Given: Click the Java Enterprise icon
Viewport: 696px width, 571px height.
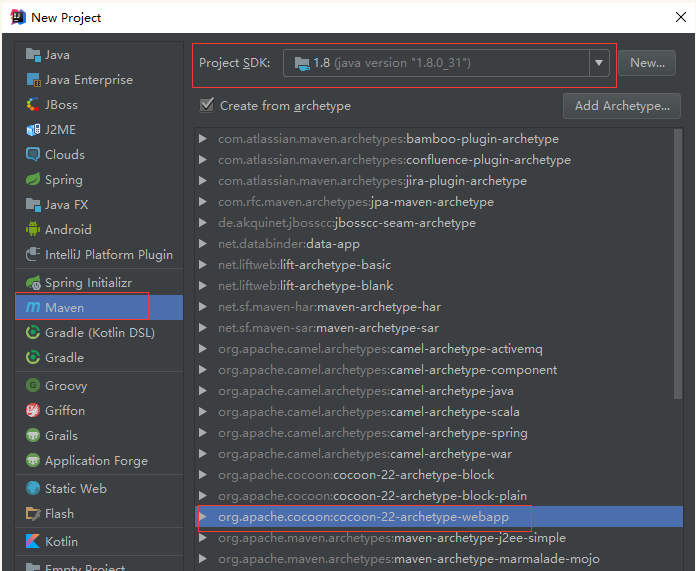Looking at the screenshot, I should click(x=33, y=79).
